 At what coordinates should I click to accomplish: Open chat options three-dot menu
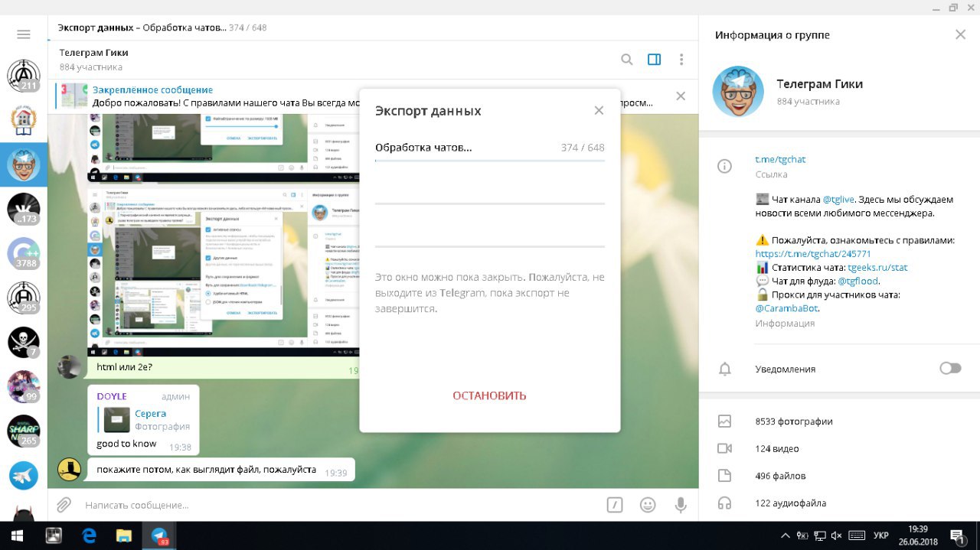681,60
